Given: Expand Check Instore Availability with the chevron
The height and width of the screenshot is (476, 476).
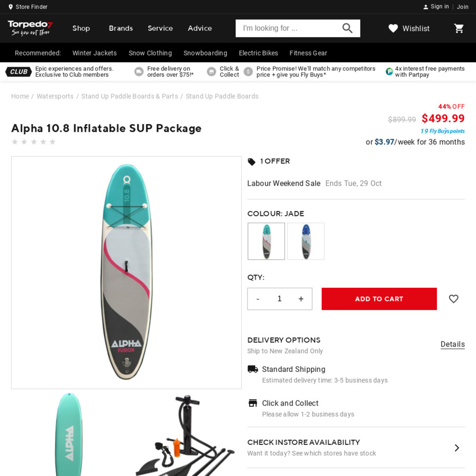Looking at the screenshot, I should tap(456, 447).
